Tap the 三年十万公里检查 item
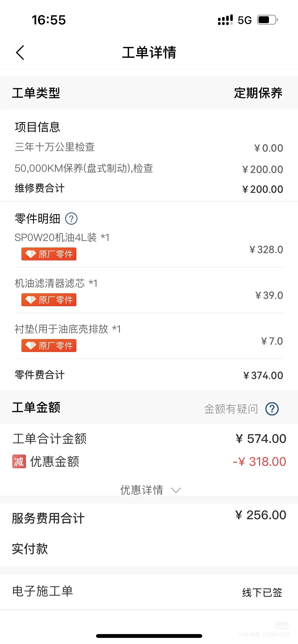The width and height of the screenshot is (298, 644). point(55,147)
